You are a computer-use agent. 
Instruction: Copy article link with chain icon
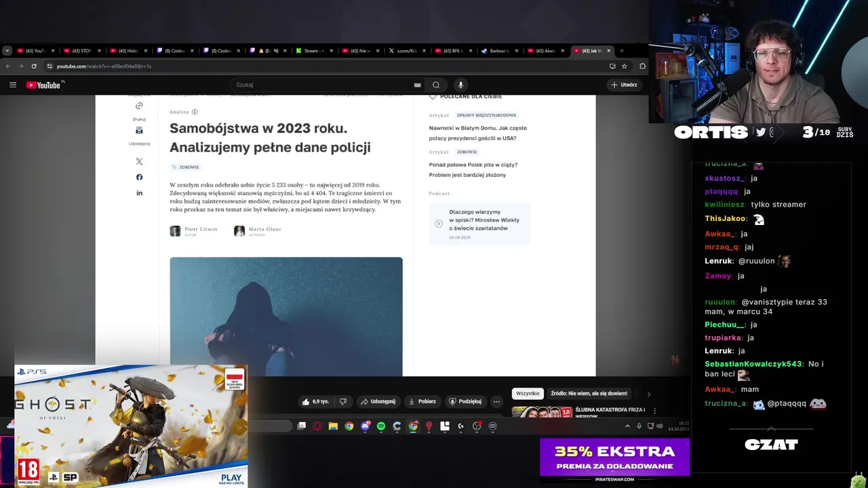[139, 106]
